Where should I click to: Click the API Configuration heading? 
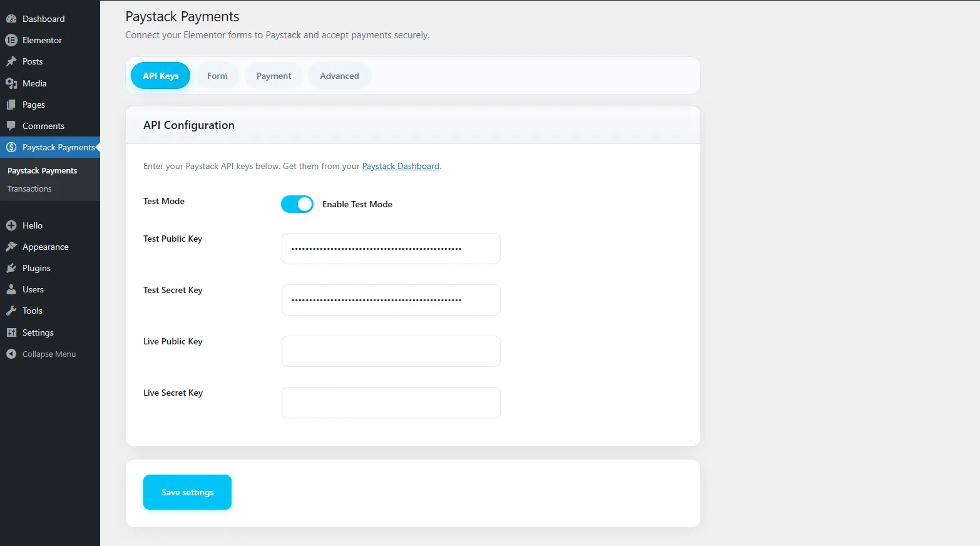189,125
